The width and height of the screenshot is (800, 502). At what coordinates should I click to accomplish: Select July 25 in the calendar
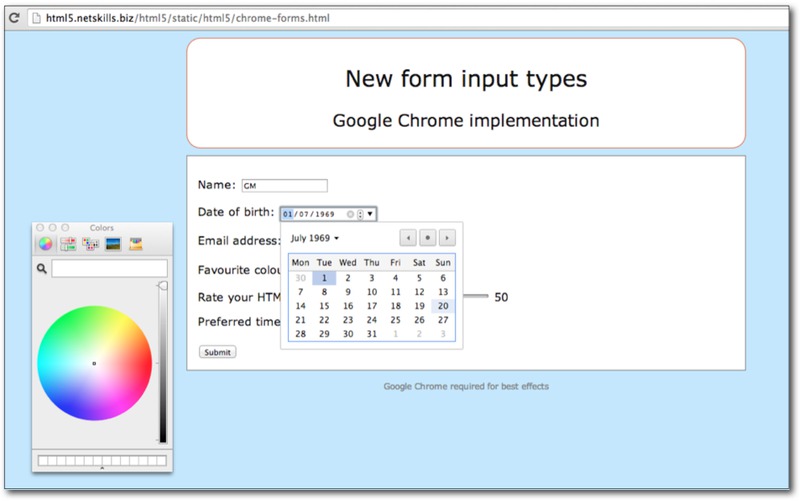coord(395,320)
